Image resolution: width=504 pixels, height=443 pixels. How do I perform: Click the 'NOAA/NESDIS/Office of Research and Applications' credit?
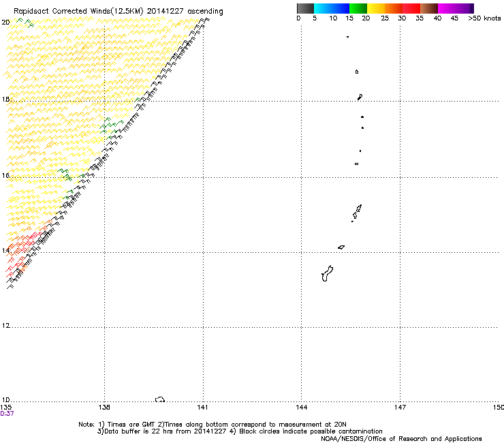(x=401, y=439)
